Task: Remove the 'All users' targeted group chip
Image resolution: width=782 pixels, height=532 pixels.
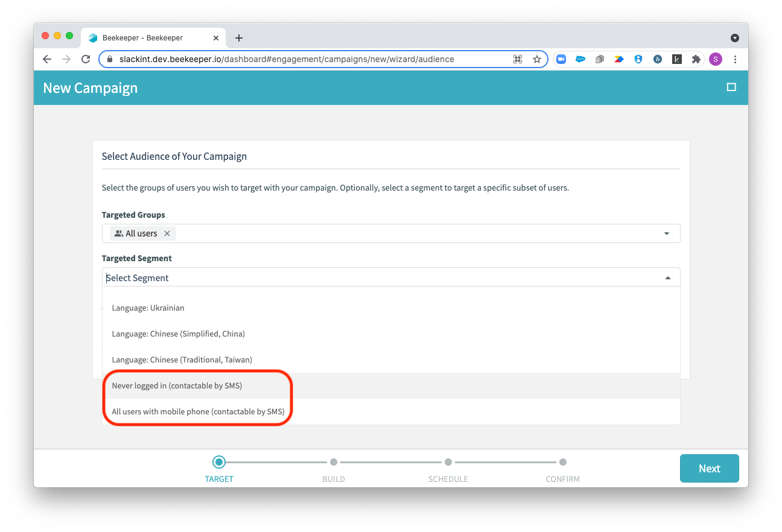Action: [167, 233]
